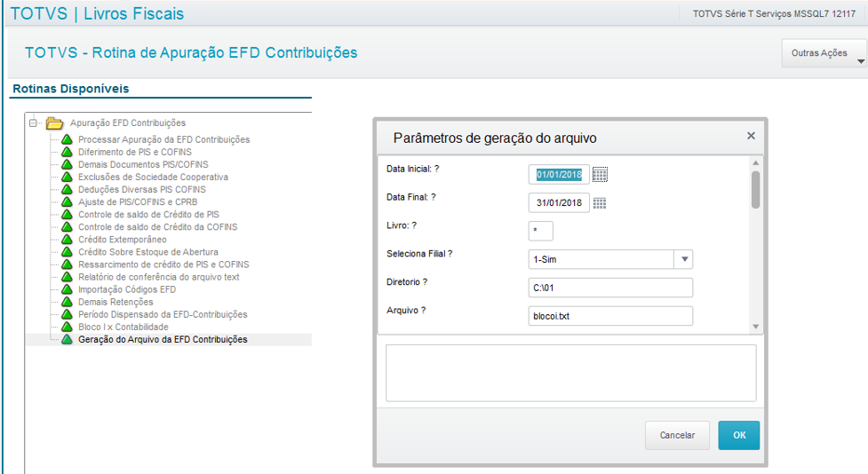
Task: Click the Livro input field
Action: click(541, 231)
